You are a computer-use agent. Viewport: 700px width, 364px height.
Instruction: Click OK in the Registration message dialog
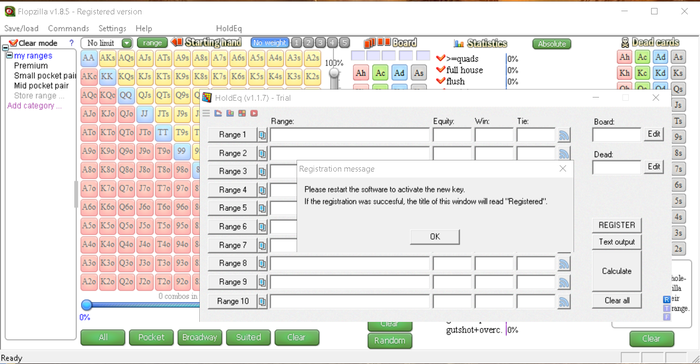coord(435,237)
